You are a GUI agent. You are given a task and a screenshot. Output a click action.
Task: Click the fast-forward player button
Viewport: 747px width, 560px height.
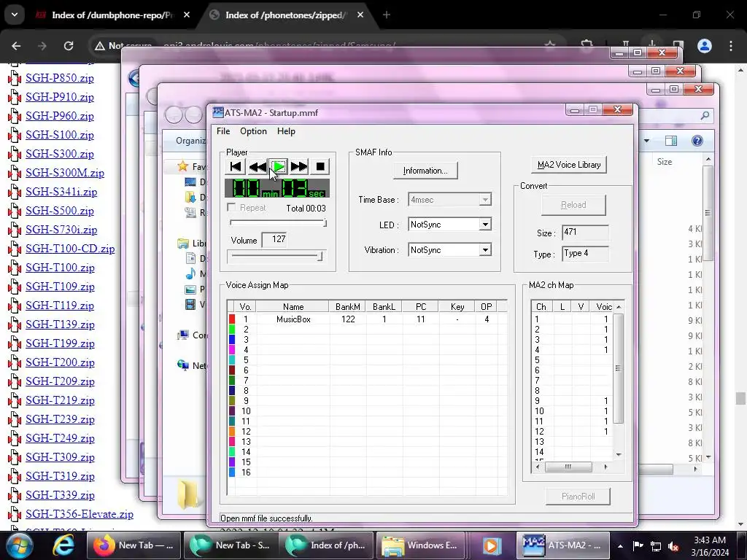[x=299, y=167]
